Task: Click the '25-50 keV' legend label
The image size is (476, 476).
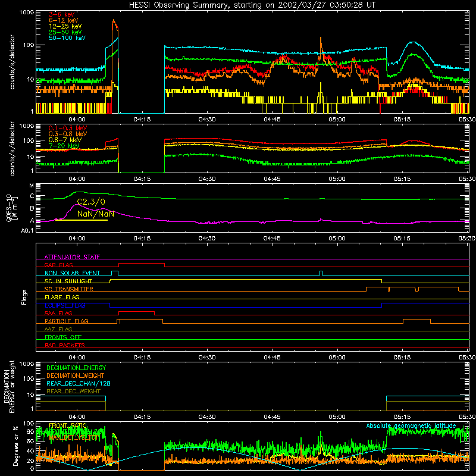Action: click(x=65, y=32)
